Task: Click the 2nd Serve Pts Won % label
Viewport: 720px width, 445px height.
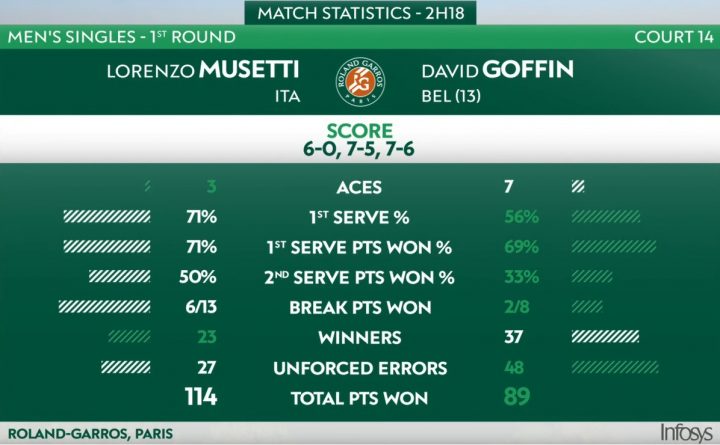Action: (x=359, y=277)
